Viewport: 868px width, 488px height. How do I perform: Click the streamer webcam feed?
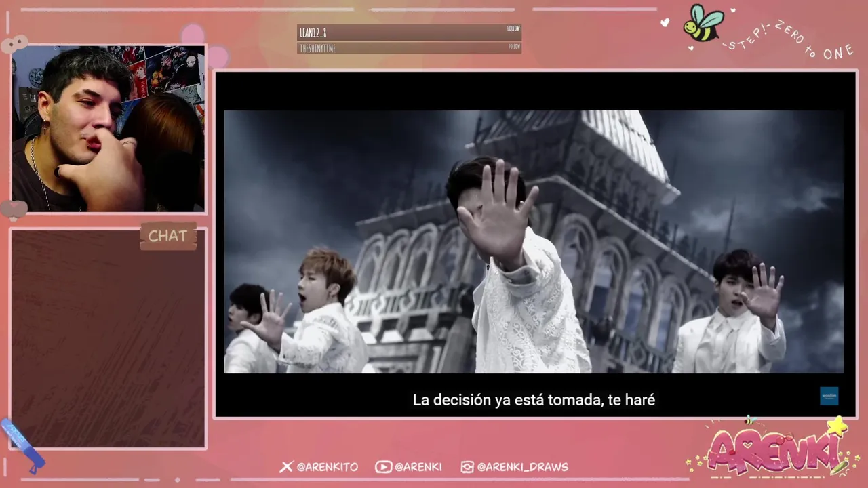point(108,129)
